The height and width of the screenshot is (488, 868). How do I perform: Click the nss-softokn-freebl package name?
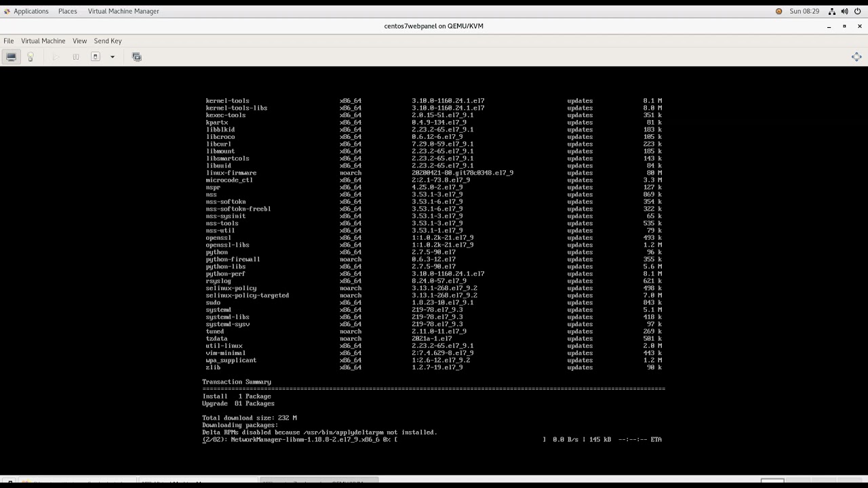click(x=238, y=209)
